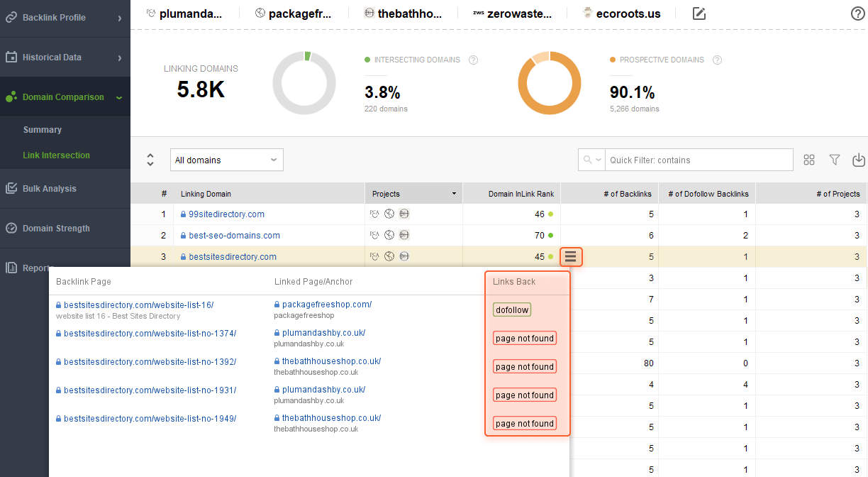Click the download export icon

(x=859, y=160)
